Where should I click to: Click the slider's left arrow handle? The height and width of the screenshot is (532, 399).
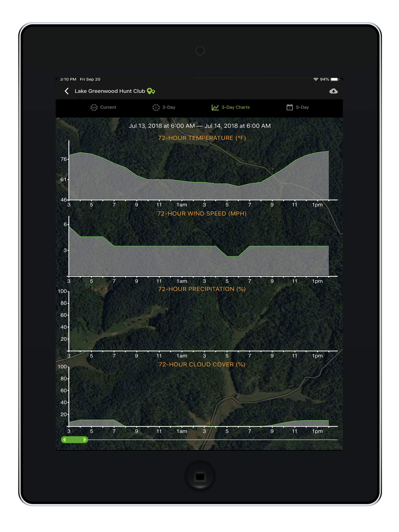point(64,440)
